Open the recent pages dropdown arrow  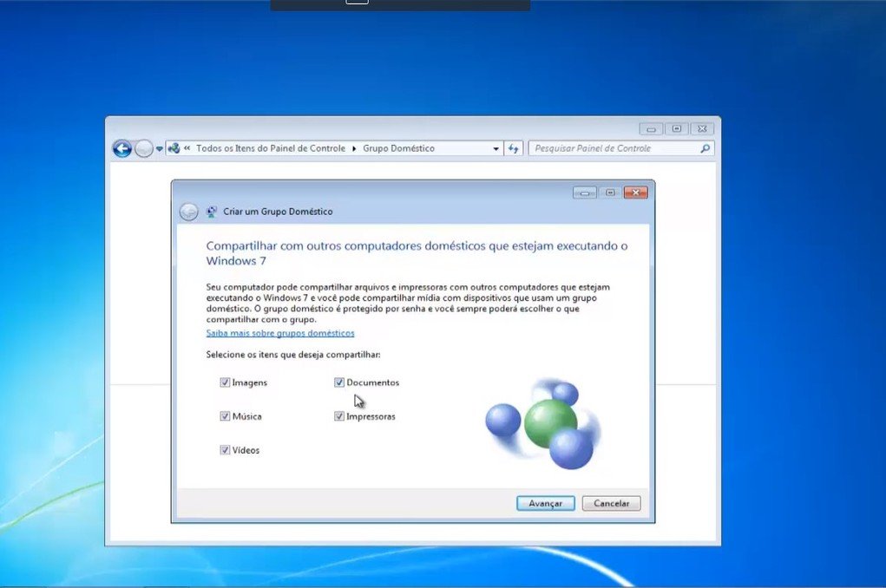[160, 148]
